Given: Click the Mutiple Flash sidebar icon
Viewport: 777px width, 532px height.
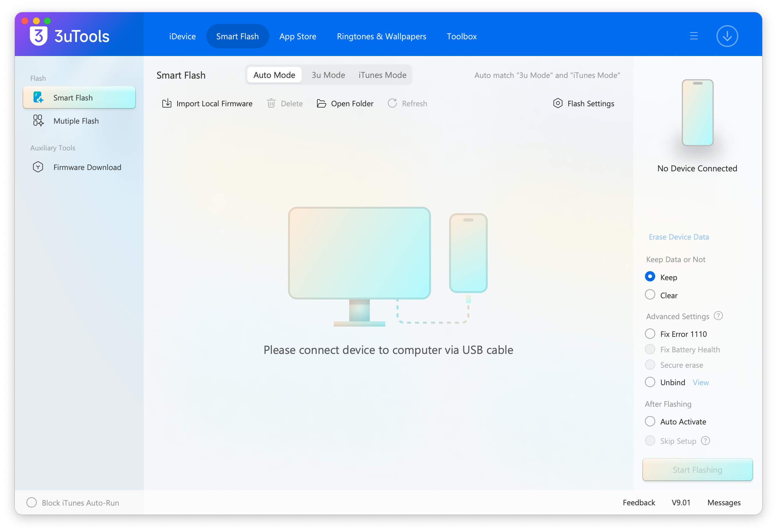Looking at the screenshot, I should pyautogui.click(x=38, y=121).
